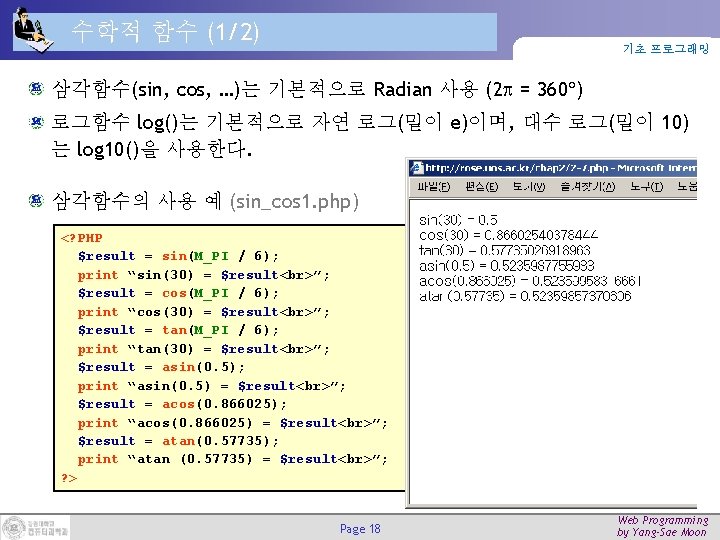Click the code line print "atan (0.57735) = $result<br>"
Screen dimensions: 720x540
232,459
